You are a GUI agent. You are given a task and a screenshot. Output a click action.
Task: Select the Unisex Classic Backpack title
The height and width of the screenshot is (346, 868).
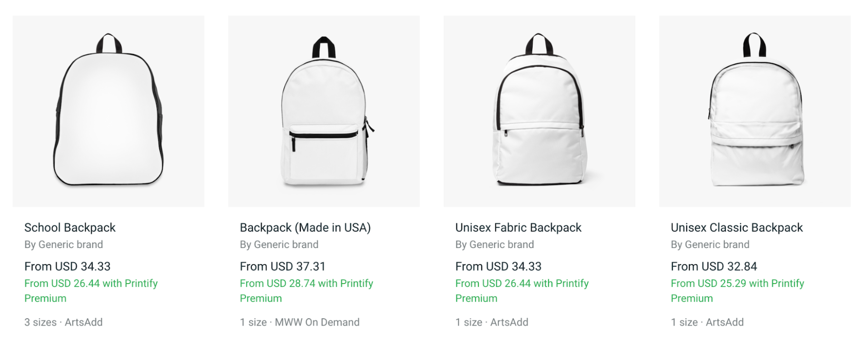point(737,228)
